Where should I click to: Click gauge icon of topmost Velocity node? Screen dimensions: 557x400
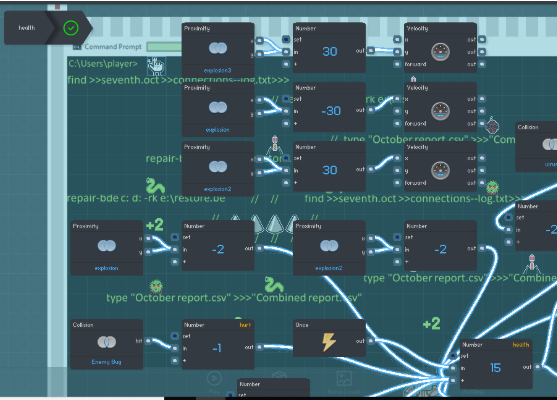tap(440, 52)
